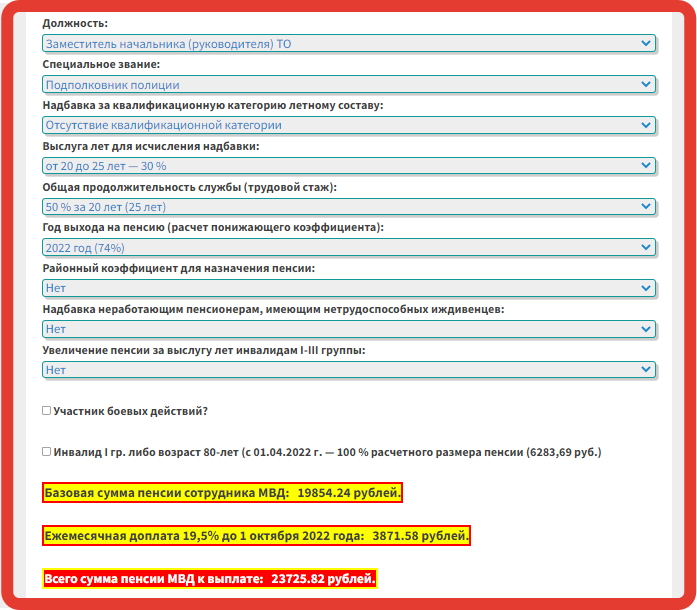Open Год выхода на пенсию dropdown
The height and width of the screenshot is (610, 697).
349,248
